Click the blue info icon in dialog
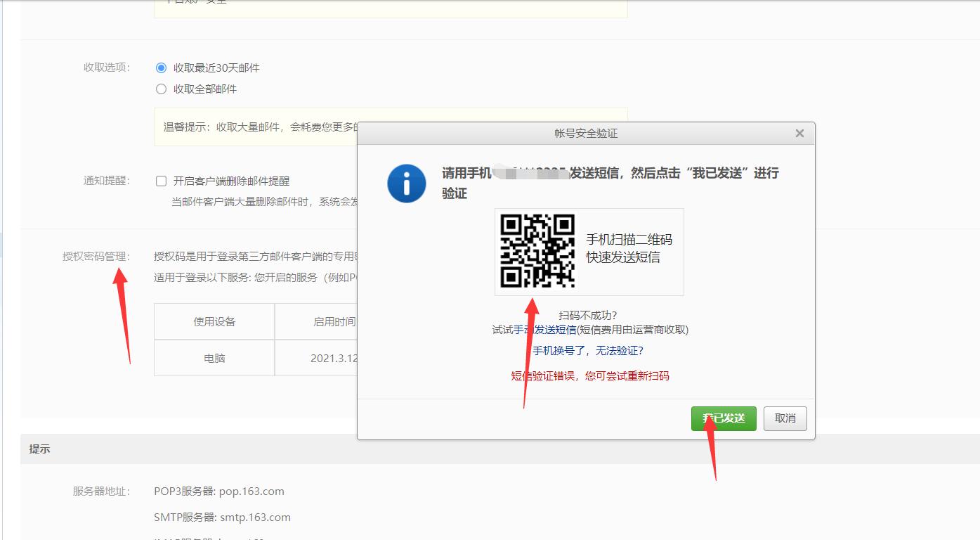Image resolution: width=980 pixels, height=540 pixels. 405,183
